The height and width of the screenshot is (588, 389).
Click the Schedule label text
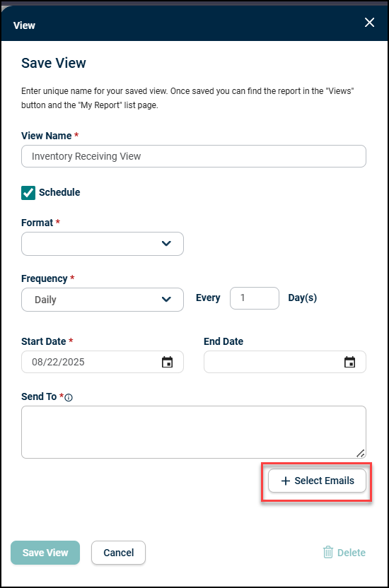click(59, 192)
